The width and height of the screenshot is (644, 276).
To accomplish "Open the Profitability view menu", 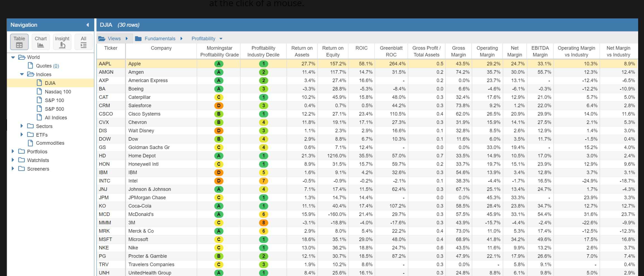I will pos(203,38).
